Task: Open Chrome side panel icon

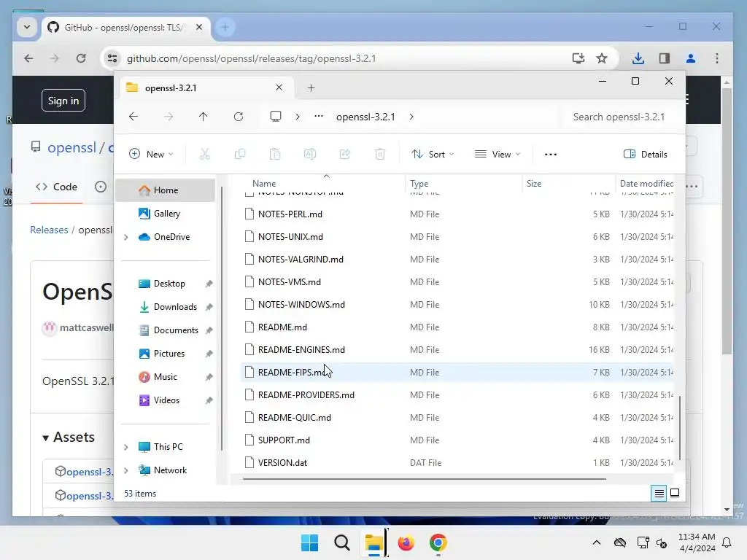Action: (664, 58)
